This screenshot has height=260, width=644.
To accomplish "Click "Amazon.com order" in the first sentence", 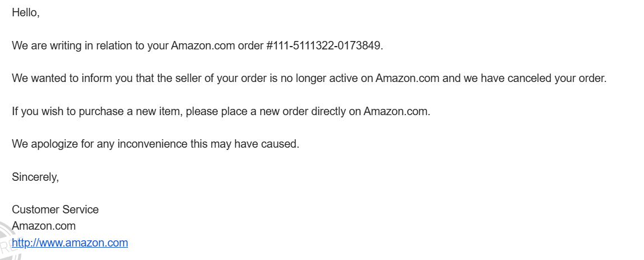I will [217, 45].
